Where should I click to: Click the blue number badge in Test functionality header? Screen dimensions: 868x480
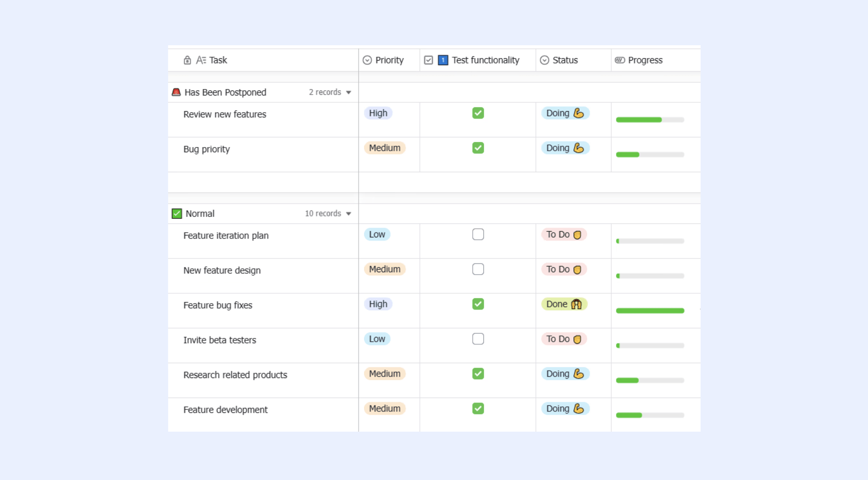pos(443,60)
